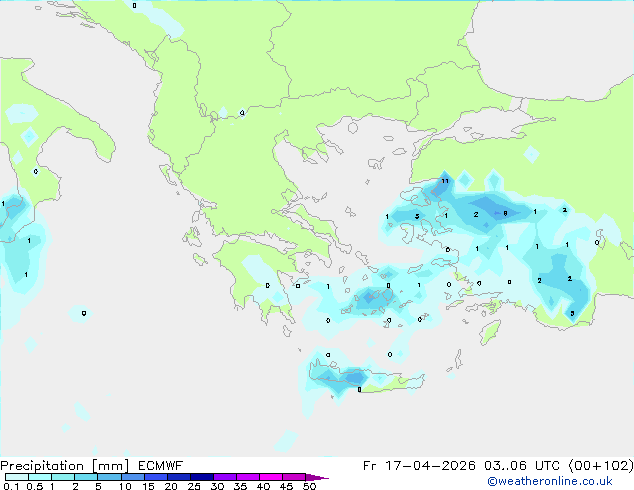The width and height of the screenshot is (634, 490).
Task: Click the '25' legend scale label
Action: tap(194, 486)
